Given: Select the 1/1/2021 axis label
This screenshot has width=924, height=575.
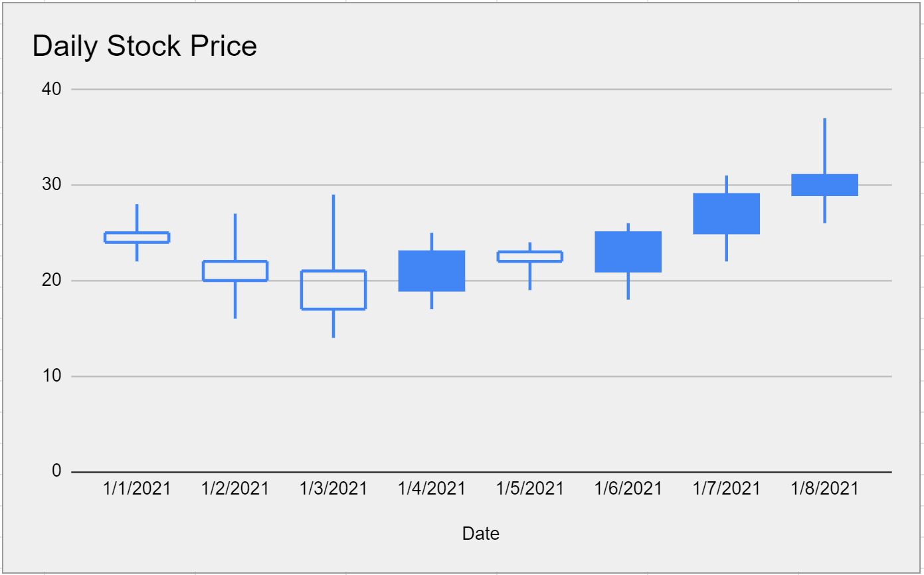Looking at the screenshot, I should pos(137,489).
